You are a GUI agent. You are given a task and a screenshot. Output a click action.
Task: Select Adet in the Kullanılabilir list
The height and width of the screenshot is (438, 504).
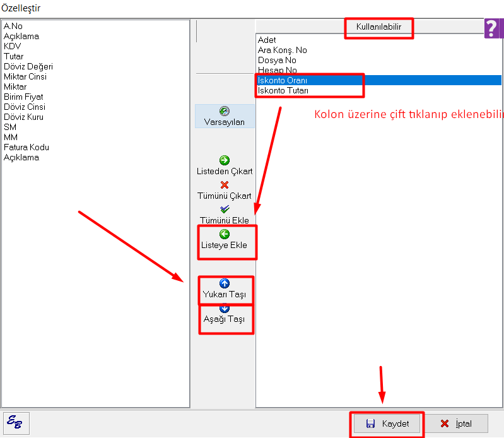(379, 40)
